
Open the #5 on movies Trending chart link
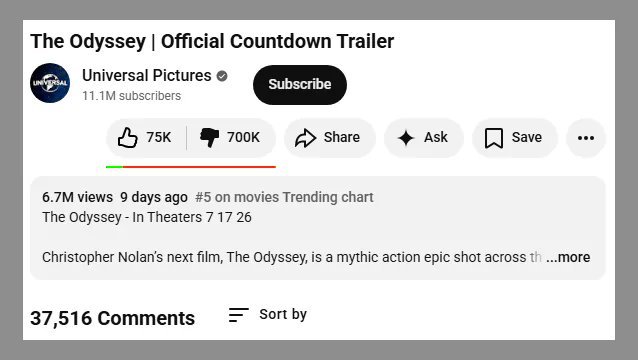coord(284,197)
